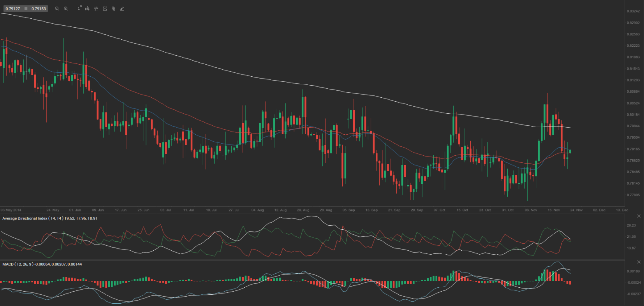The height and width of the screenshot is (306, 644).
Task: Click the zoom in magnifier icon
Action: coord(66,9)
